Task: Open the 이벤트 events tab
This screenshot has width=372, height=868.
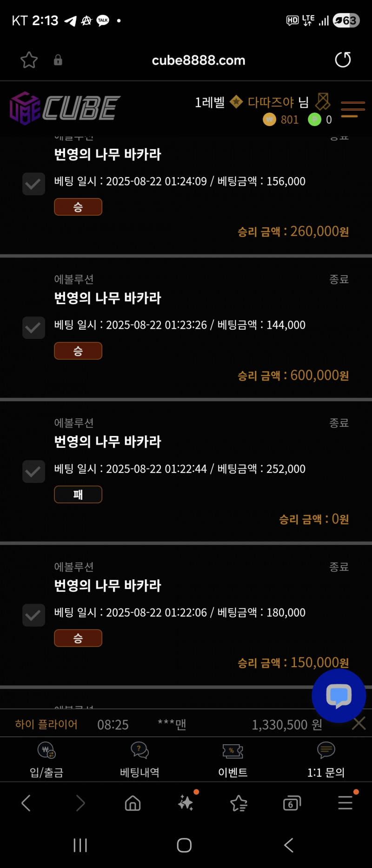Action: [x=233, y=759]
